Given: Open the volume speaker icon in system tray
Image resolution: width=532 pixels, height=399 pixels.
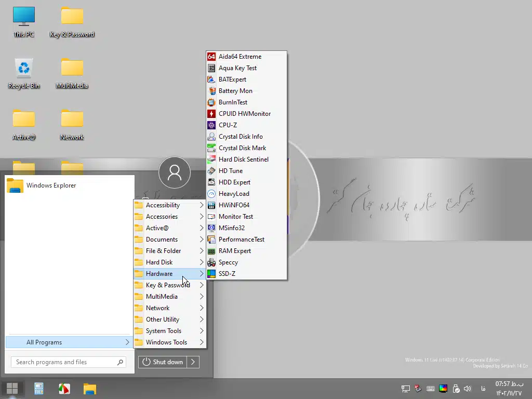Looking at the screenshot, I should (x=467, y=389).
